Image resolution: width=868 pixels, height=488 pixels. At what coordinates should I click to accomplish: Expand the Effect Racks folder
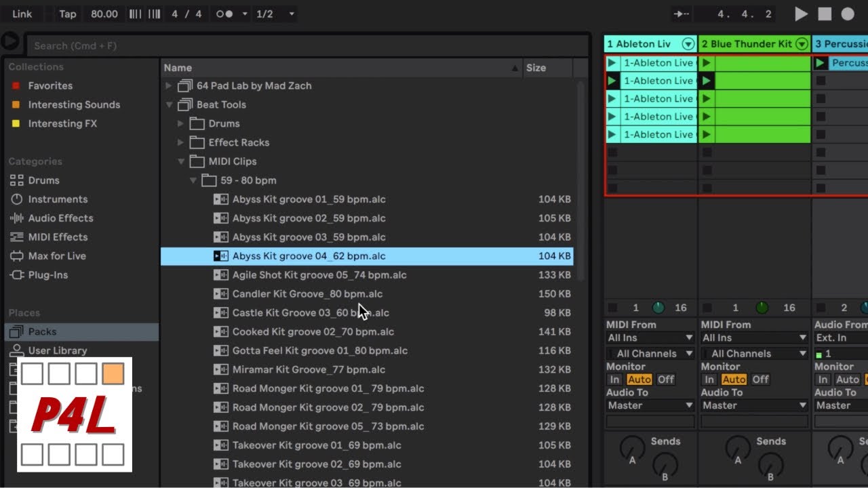[181, 143]
